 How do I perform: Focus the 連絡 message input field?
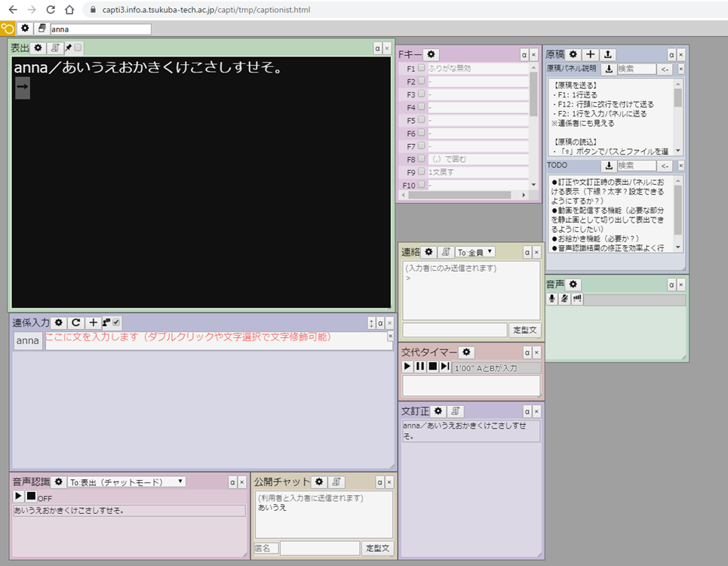pos(455,330)
